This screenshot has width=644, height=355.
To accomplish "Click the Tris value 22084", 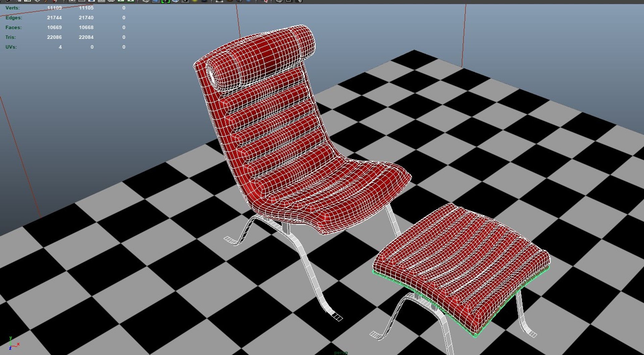I will [86, 37].
